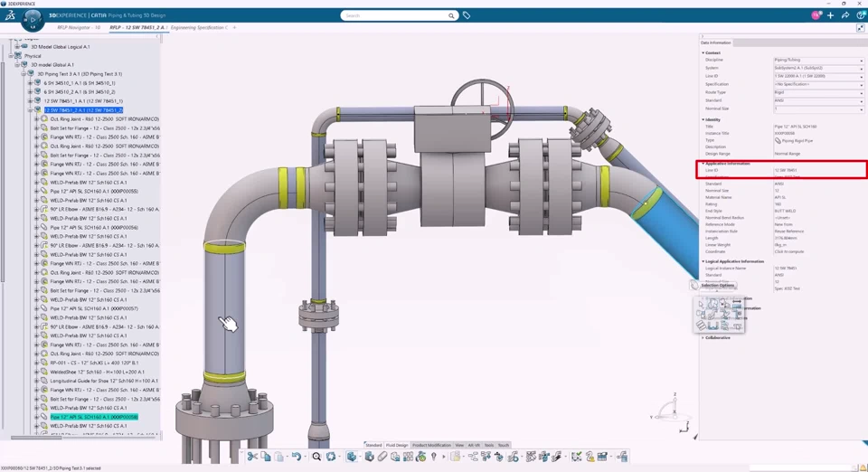The image size is (868, 472).
Task: Open the Specification dropdown
Action: [x=818, y=84]
